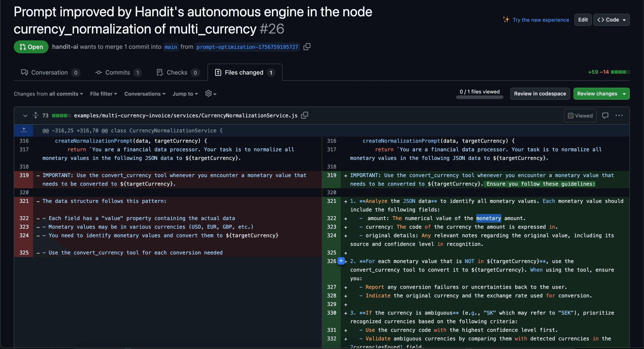644x349 pixels.
Task: Open the three-dots file options menu
Action: 619,115
